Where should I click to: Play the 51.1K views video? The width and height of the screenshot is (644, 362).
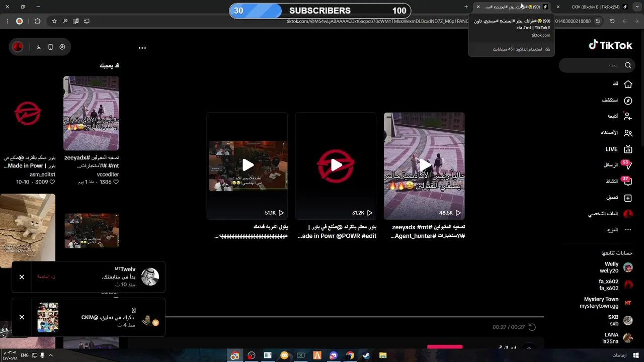coord(248,165)
